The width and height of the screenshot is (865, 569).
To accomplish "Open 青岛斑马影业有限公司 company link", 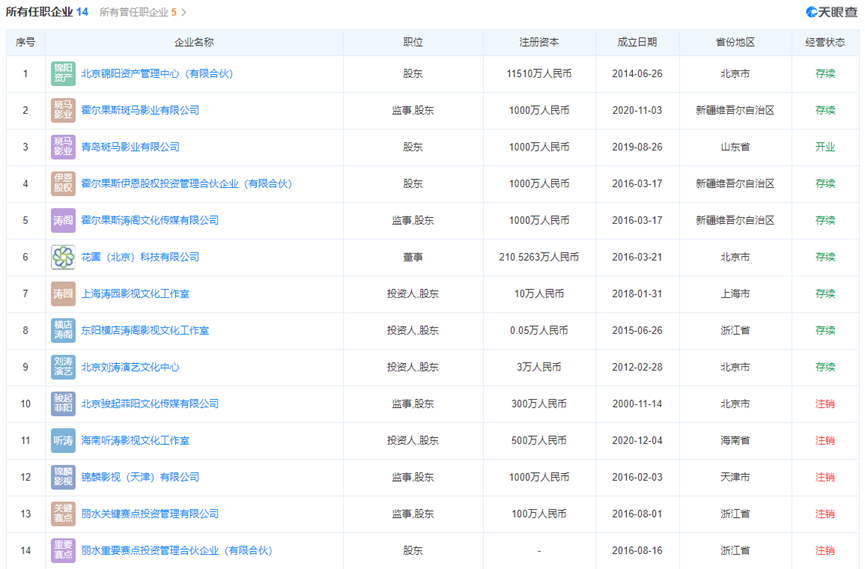I will pos(130,147).
